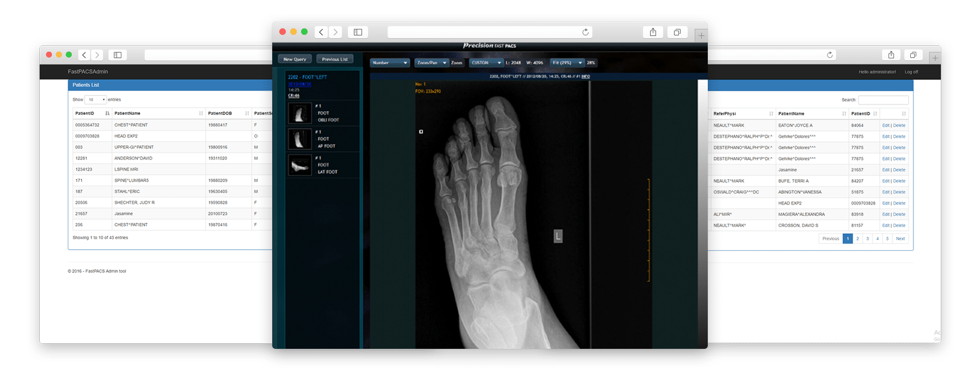
Task: Go to page 2 of the table
Action: (x=857, y=239)
